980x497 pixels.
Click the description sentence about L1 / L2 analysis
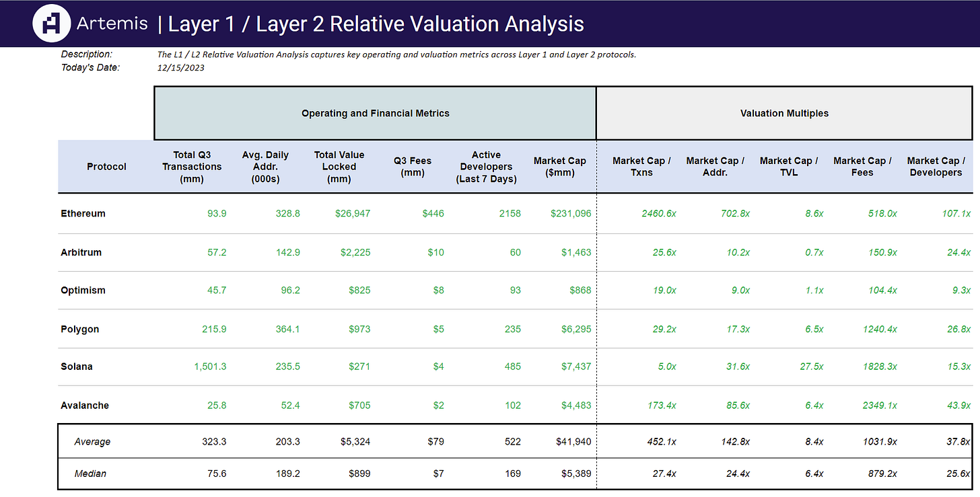click(x=396, y=54)
